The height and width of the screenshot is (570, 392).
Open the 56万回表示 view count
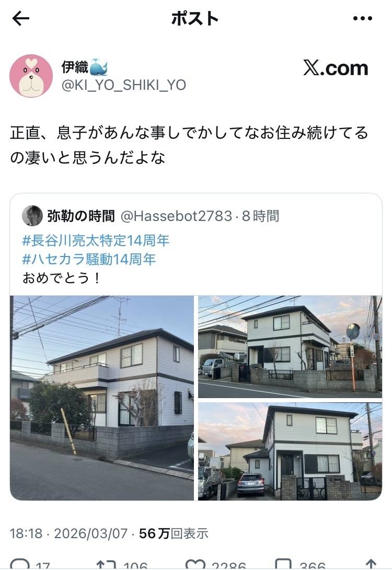pyautogui.click(x=174, y=533)
